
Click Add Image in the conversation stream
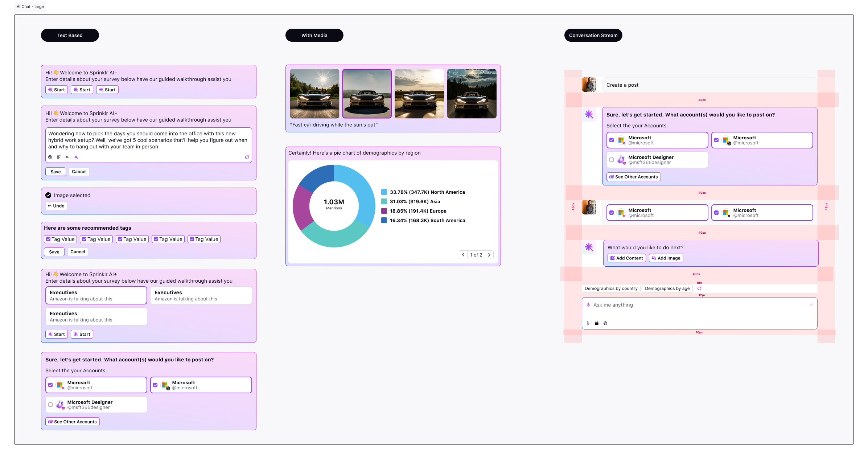(x=666, y=258)
